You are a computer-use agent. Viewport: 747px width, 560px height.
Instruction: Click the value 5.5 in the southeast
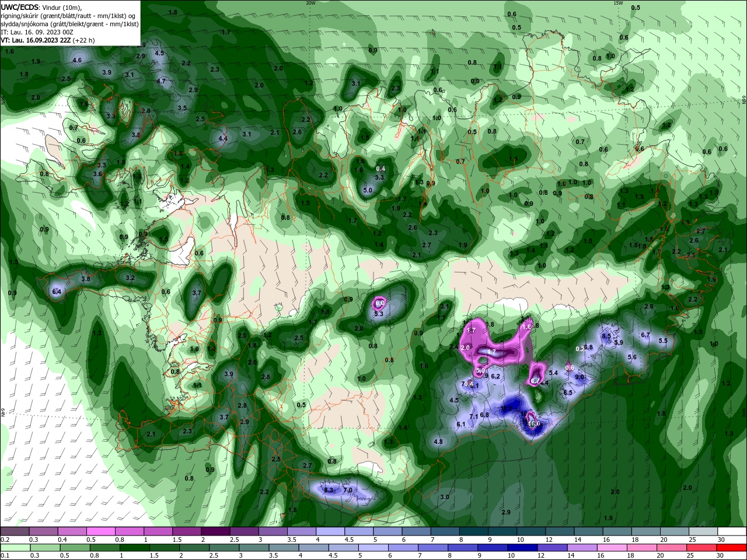click(663, 341)
